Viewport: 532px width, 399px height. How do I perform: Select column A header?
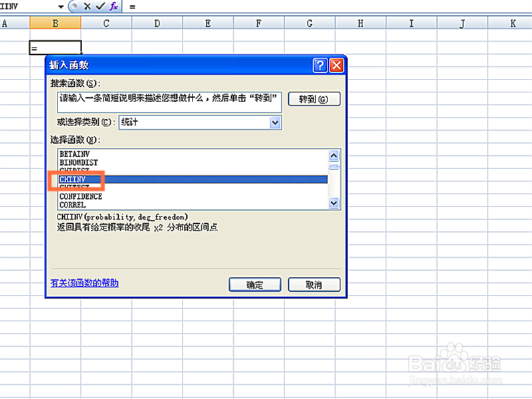tap(15, 23)
